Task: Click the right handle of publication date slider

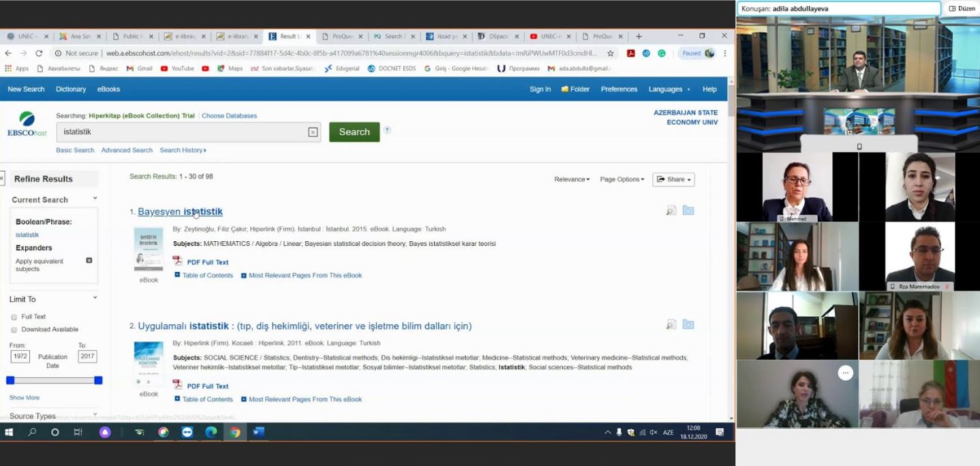Action: [x=98, y=380]
